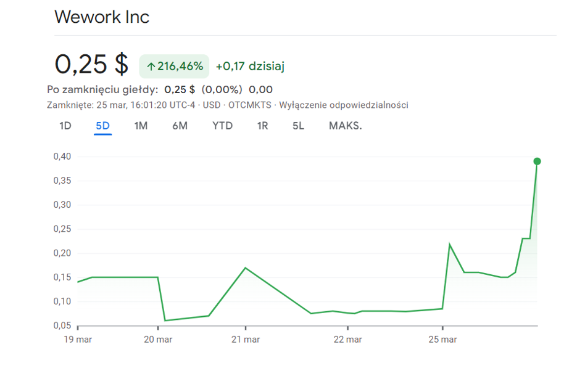Click the +0,17 dzisiaj change text
The height and width of the screenshot is (392, 585).
click(250, 67)
